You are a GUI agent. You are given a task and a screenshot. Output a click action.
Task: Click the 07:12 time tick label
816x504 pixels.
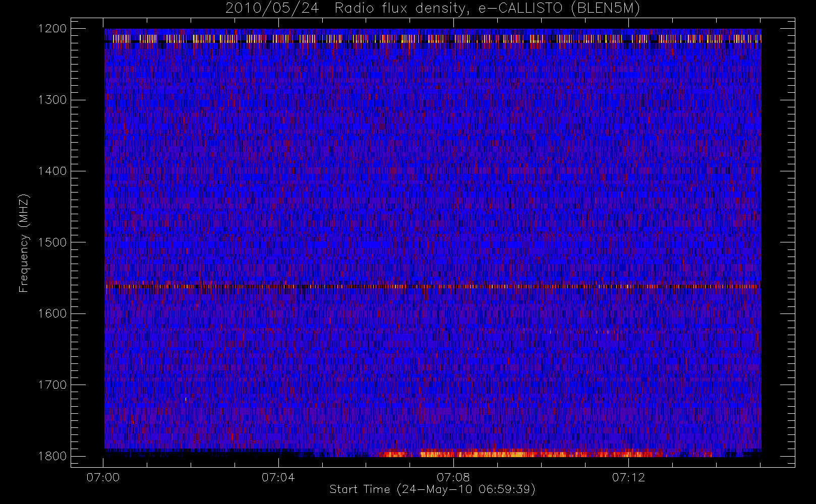click(x=628, y=477)
